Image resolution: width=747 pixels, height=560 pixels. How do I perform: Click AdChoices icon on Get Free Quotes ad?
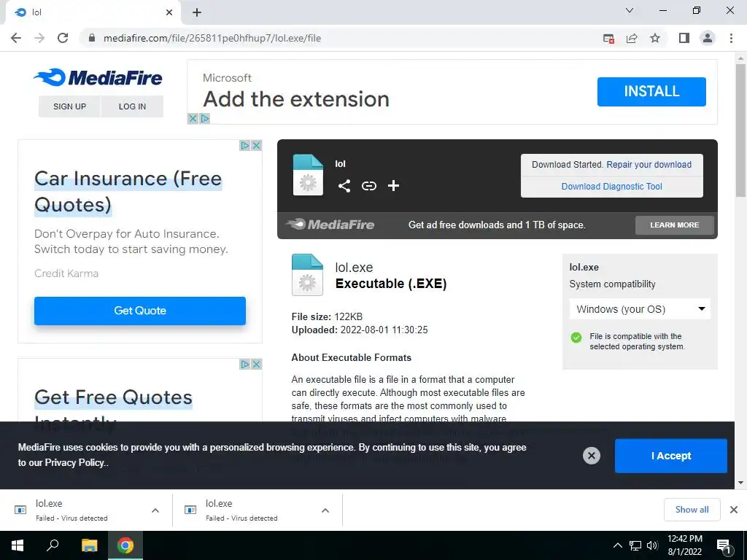[x=245, y=365]
